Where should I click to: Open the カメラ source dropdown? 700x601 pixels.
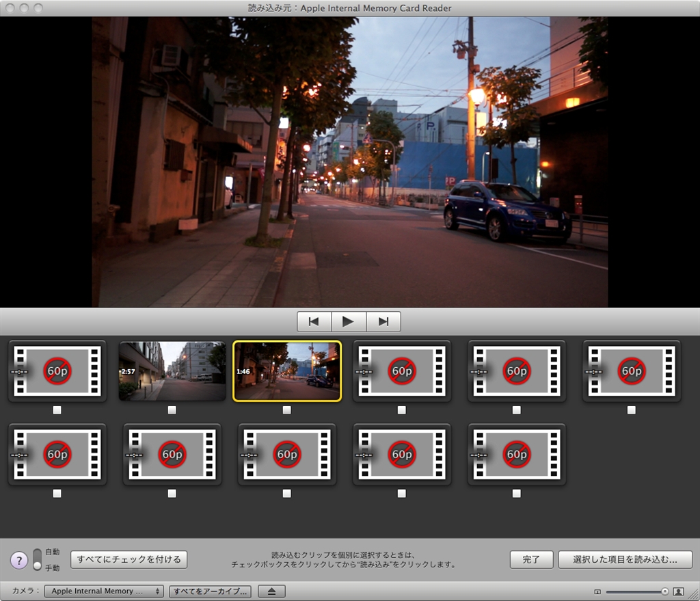coord(104,591)
